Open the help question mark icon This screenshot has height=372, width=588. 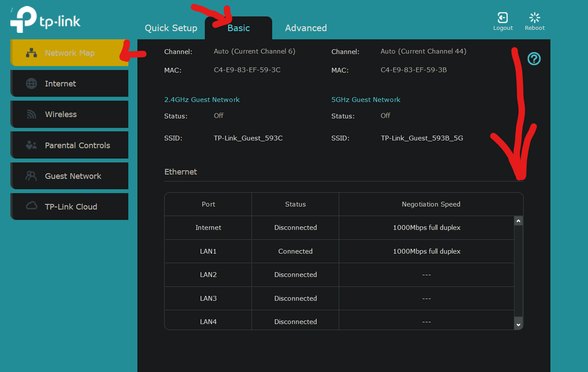tap(534, 59)
